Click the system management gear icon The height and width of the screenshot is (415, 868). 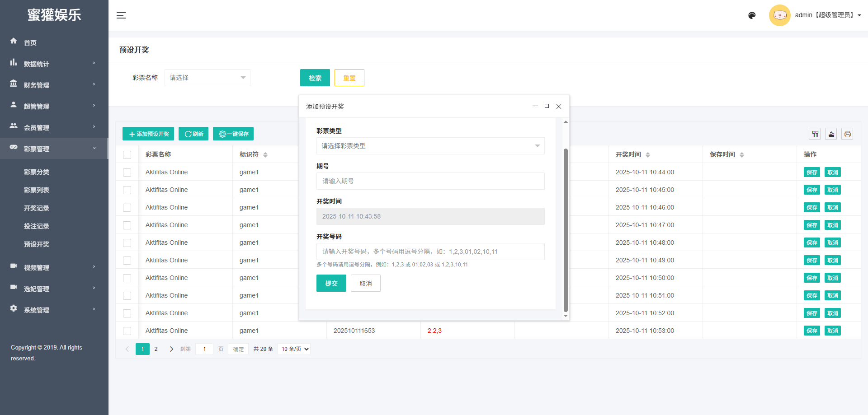pyautogui.click(x=14, y=308)
